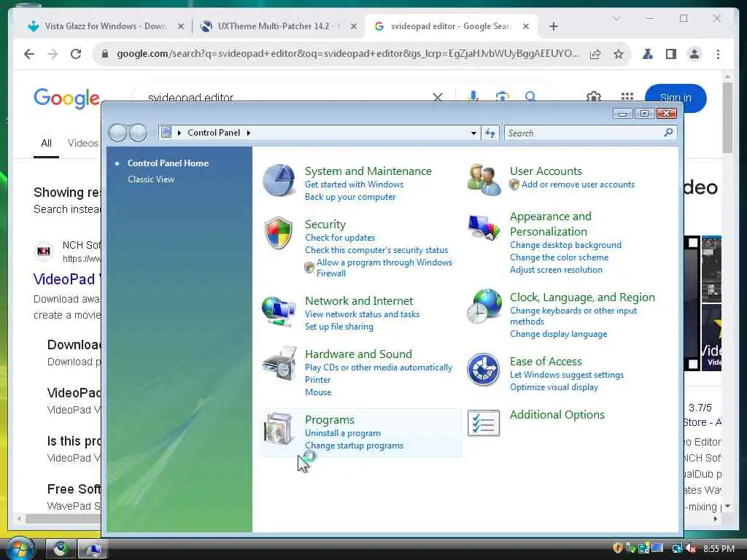Viewport: 747px width, 560px height.
Task: Select the All tab in Google results
Action: (x=46, y=144)
